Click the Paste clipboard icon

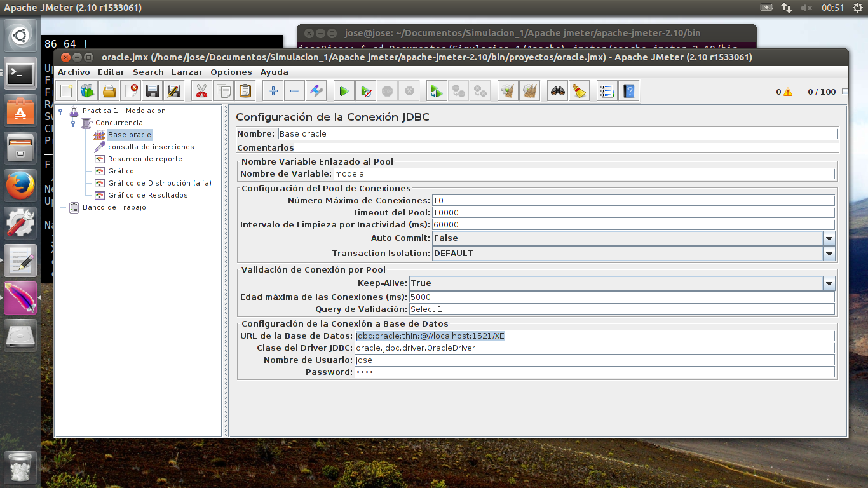tap(245, 91)
